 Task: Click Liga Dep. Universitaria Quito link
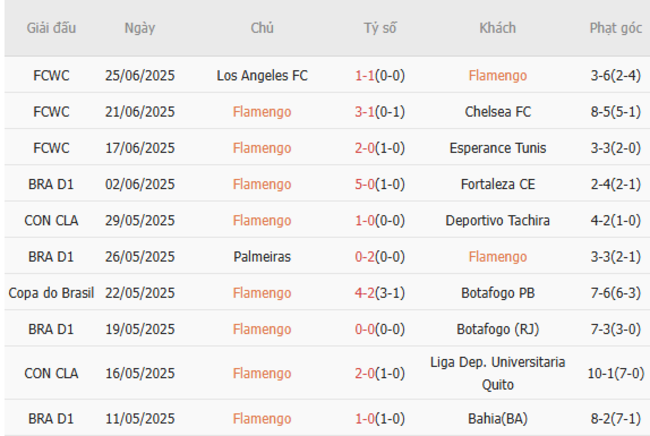(x=497, y=372)
